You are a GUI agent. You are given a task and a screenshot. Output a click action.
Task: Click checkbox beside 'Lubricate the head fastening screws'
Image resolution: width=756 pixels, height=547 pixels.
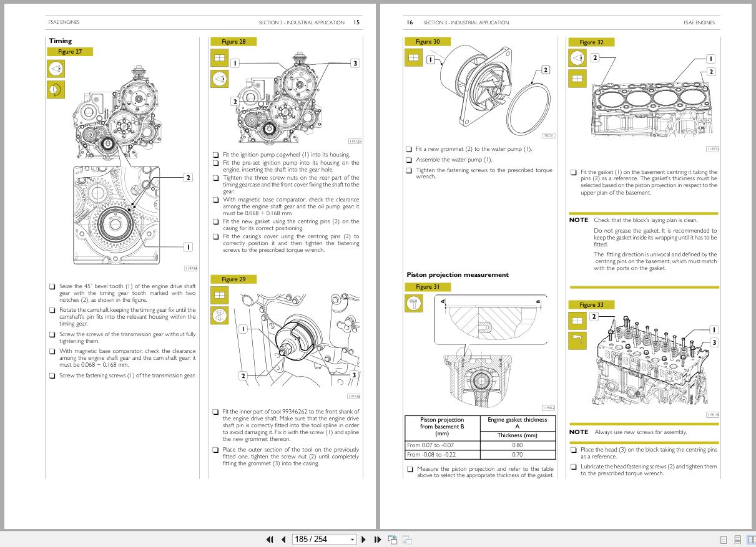pyautogui.click(x=574, y=467)
